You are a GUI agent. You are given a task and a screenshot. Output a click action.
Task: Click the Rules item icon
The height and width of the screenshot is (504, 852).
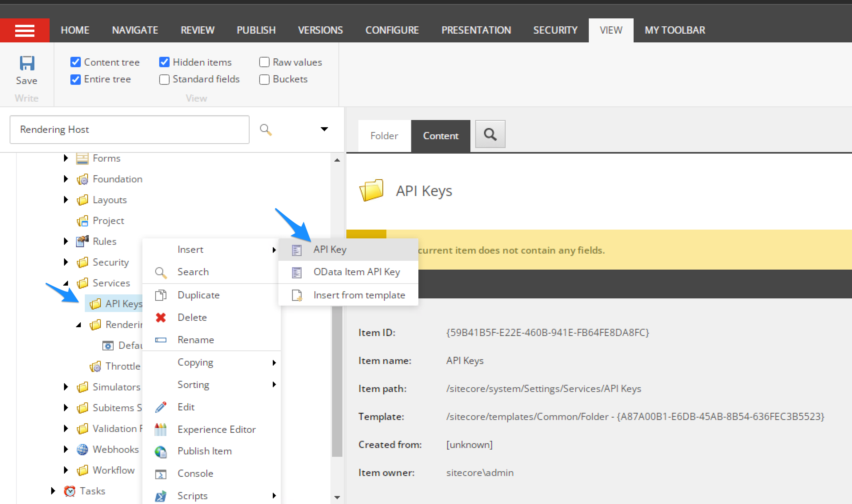pyautogui.click(x=82, y=241)
